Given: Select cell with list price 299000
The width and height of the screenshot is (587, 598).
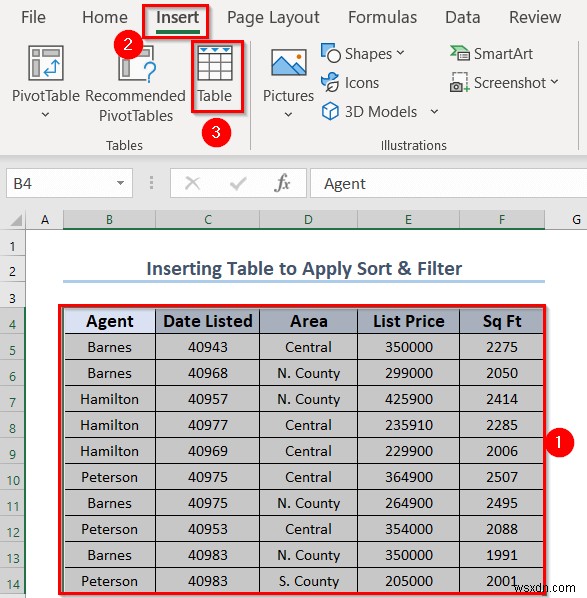Looking at the screenshot, I should [x=408, y=373].
